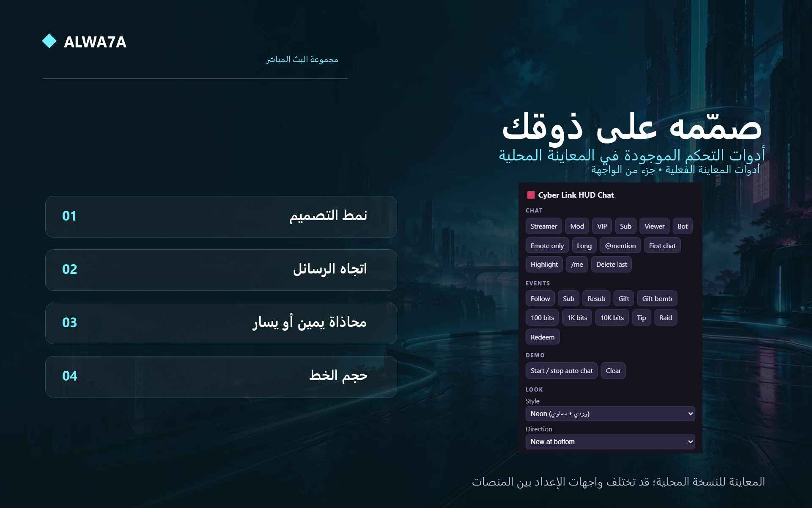Screen dimensions: 812x508
Task: Open the Direction dropdown showing New at bottom
Action: (610, 442)
